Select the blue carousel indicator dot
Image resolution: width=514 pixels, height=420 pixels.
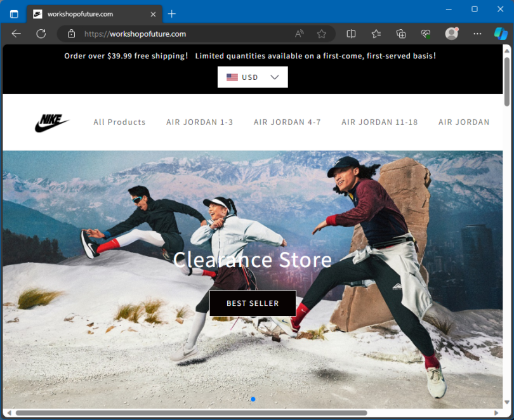pyautogui.click(x=253, y=399)
